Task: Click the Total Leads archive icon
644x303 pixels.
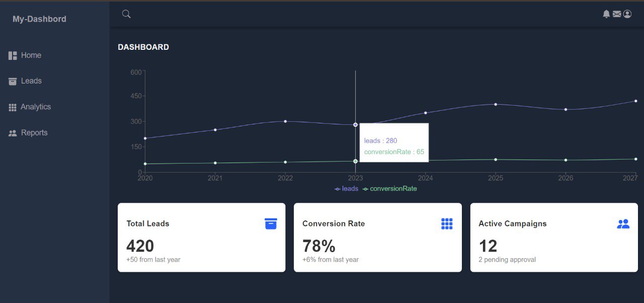Action: coord(271,224)
